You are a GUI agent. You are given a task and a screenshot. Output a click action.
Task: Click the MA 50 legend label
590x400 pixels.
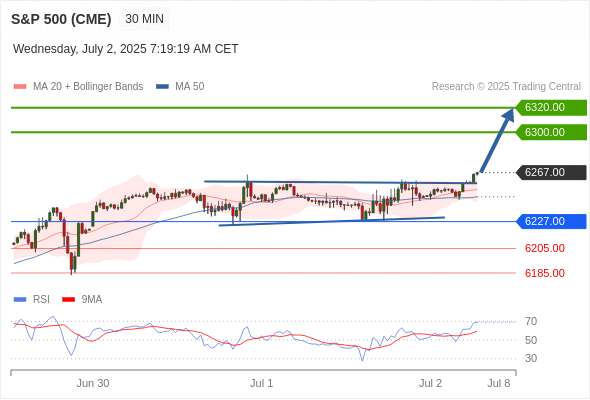[190, 87]
